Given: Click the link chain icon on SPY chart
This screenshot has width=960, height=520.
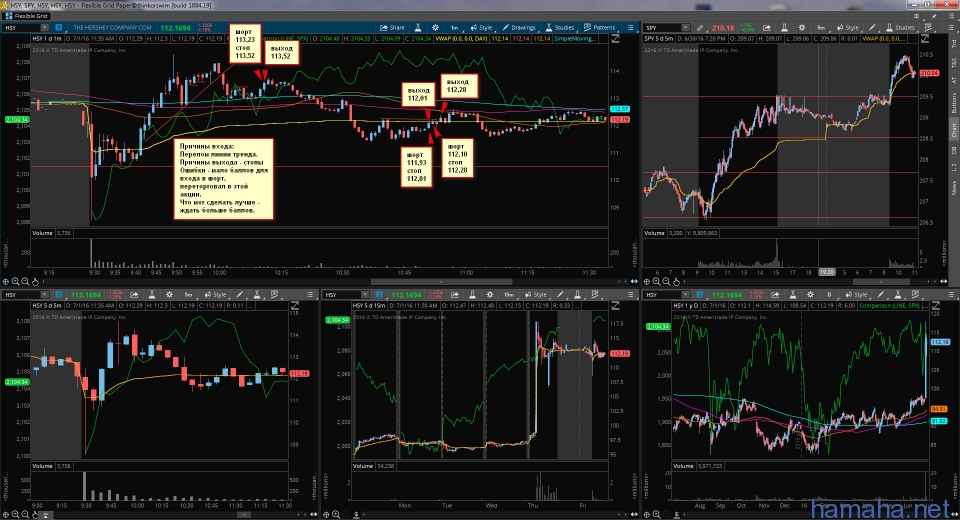Looking at the screenshot, I should [x=700, y=28].
